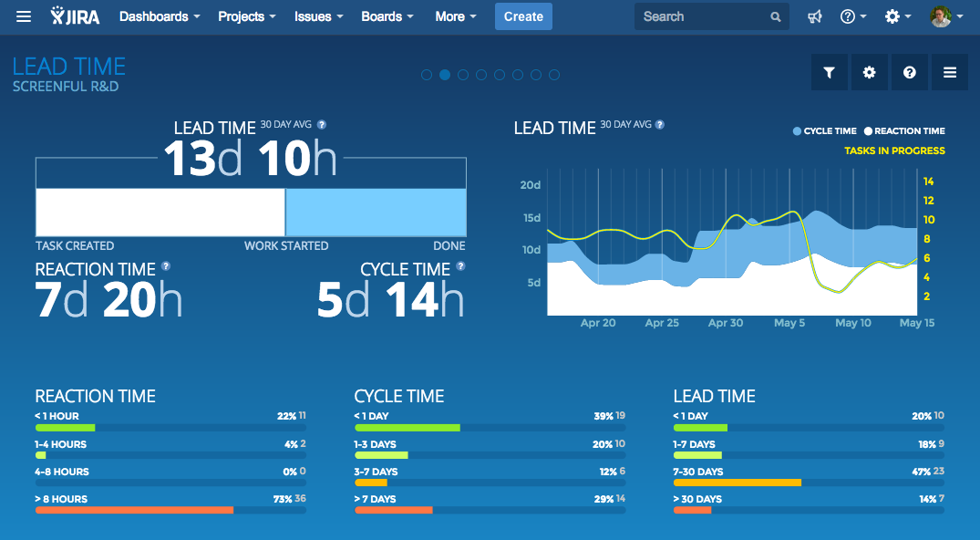Screen dimensions: 980x540
Task: Click help icon next to Lead Time 30 day avg headline
Action: (x=322, y=125)
